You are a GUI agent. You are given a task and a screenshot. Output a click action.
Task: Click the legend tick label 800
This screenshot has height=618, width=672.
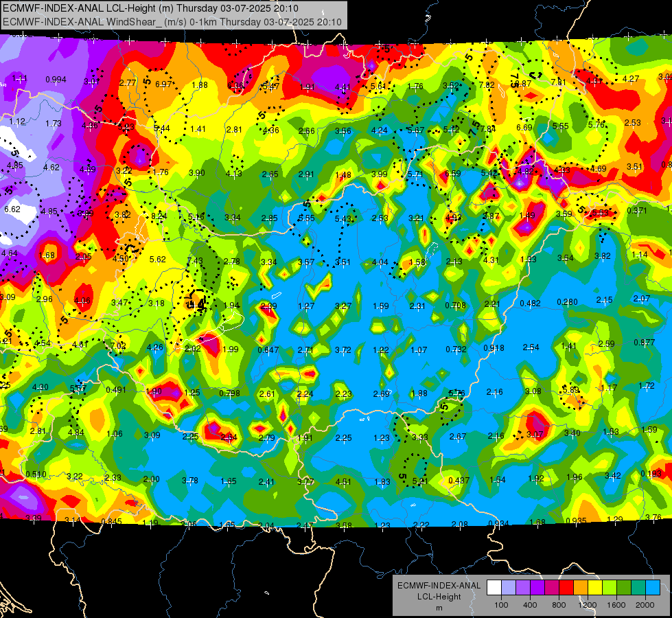(x=559, y=605)
